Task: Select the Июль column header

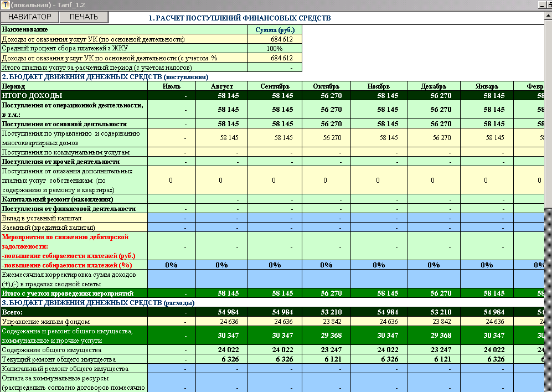Action: pyautogui.click(x=172, y=86)
